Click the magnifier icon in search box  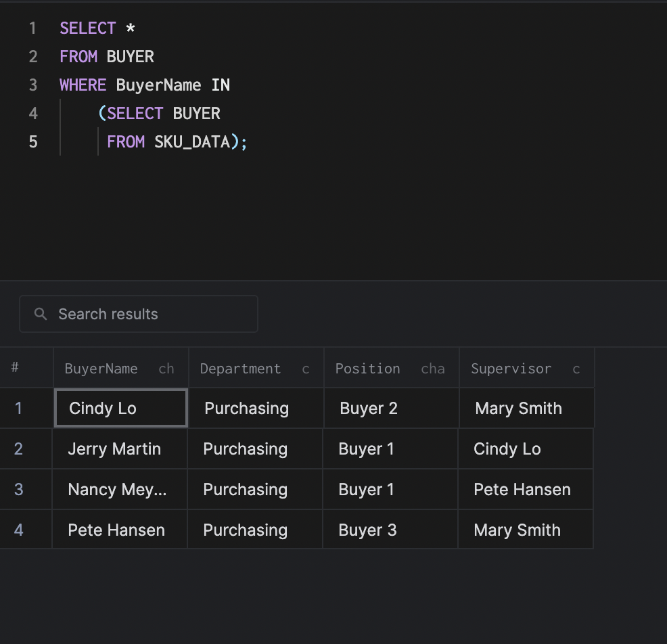41,314
